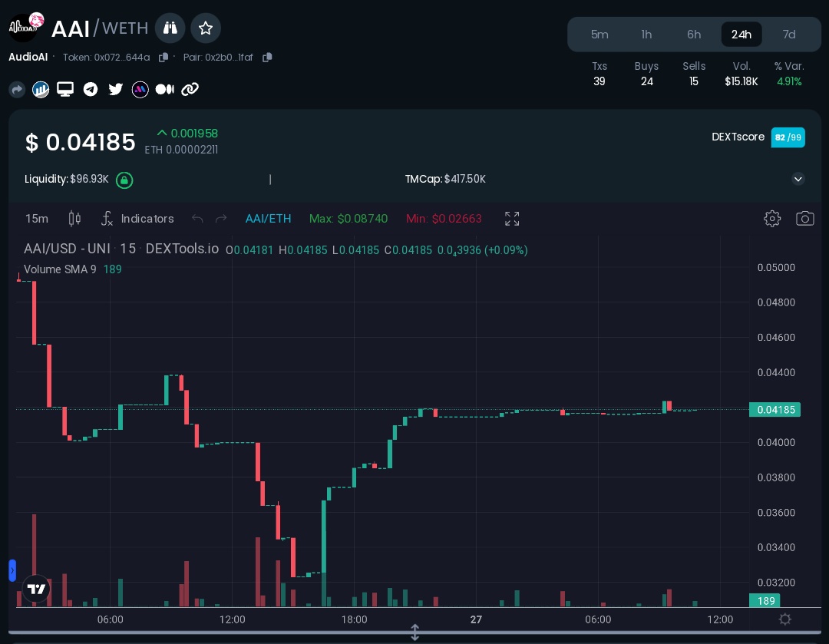Select the 6h stats timeframe
This screenshot has width=829, height=644.
[x=694, y=35]
